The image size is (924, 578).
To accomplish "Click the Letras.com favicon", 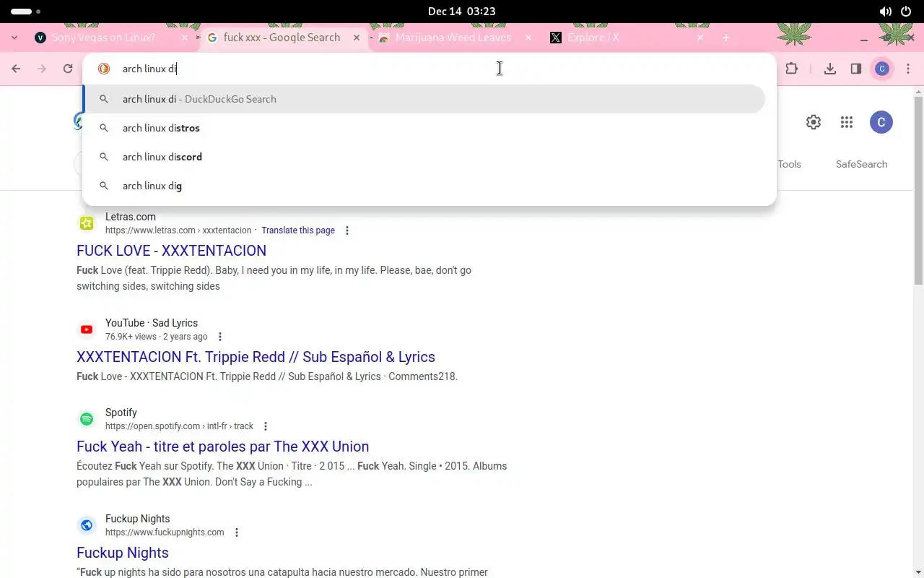I will pyautogui.click(x=87, y=223).
